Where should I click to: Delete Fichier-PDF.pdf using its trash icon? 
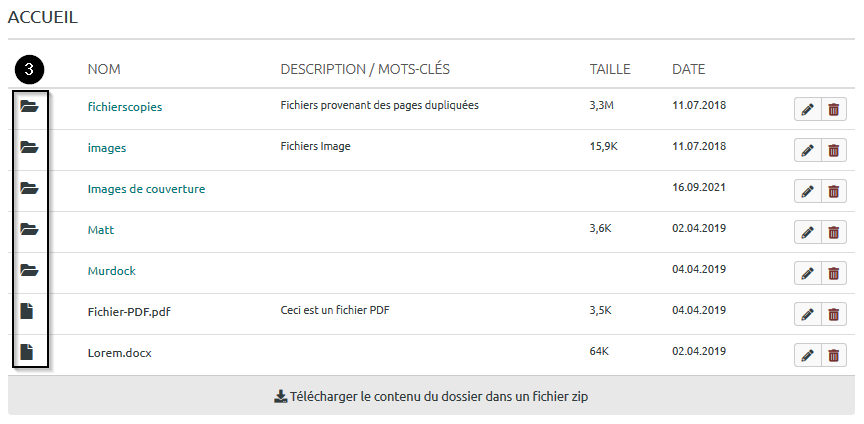click(x=833, y=314)
